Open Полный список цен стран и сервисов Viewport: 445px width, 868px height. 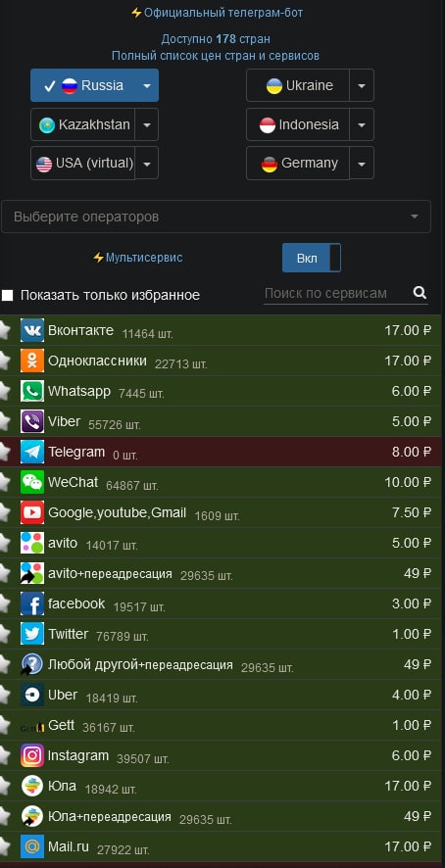coord(216,56)
